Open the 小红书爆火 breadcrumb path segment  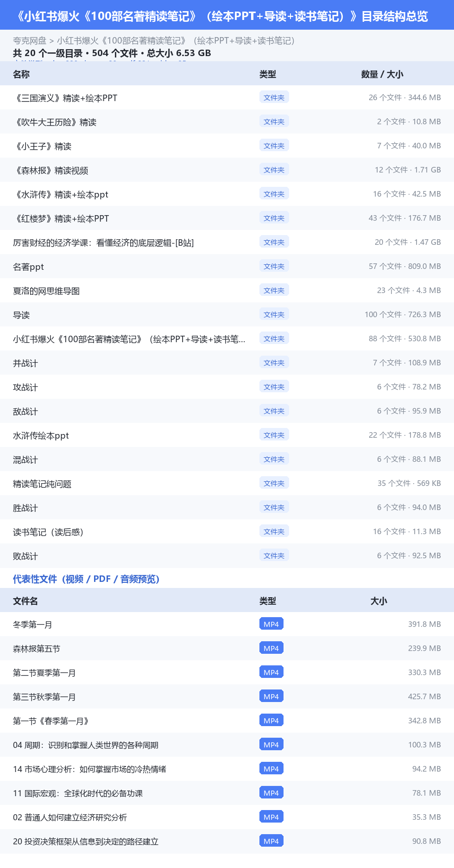[x=176, y=41]
